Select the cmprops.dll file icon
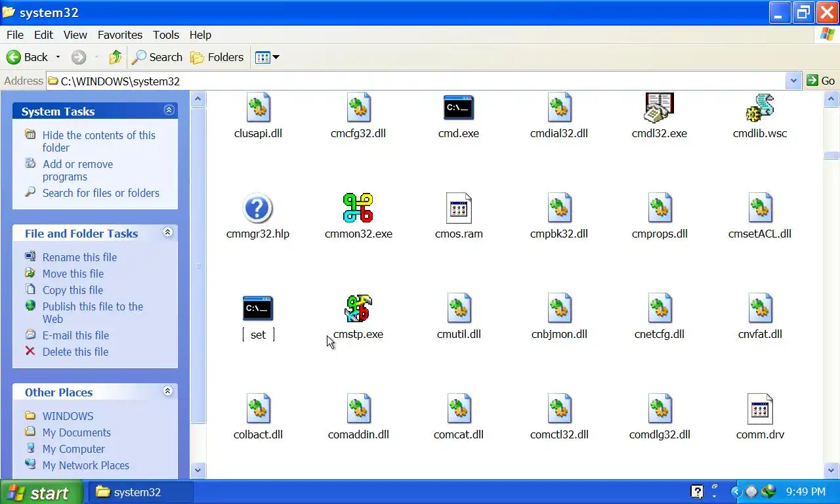This screenshot has width=840, height=504. 660,209
